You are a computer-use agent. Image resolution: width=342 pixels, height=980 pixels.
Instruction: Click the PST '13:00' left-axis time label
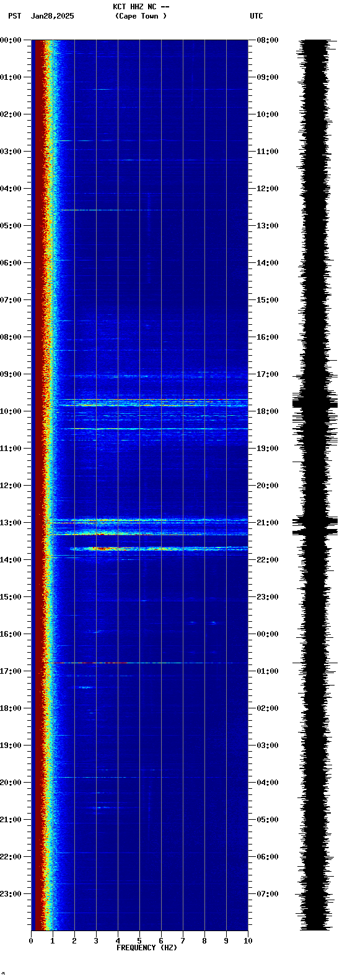point(11,523)
